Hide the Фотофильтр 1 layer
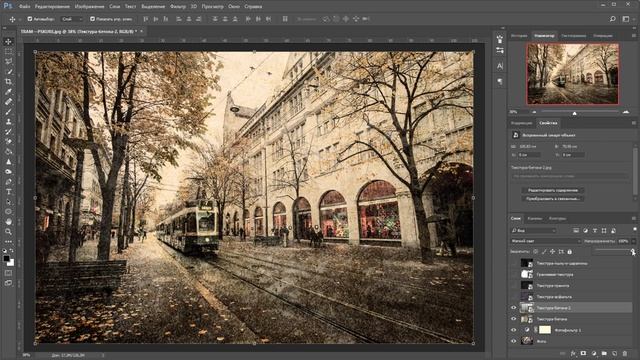 point(513,330)
